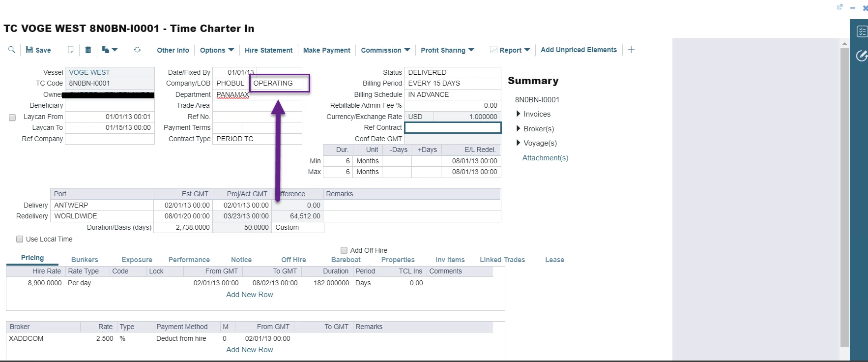
Task: Click the plus icon after Add Unpriced Elements
Action: [x=631, y=50]
